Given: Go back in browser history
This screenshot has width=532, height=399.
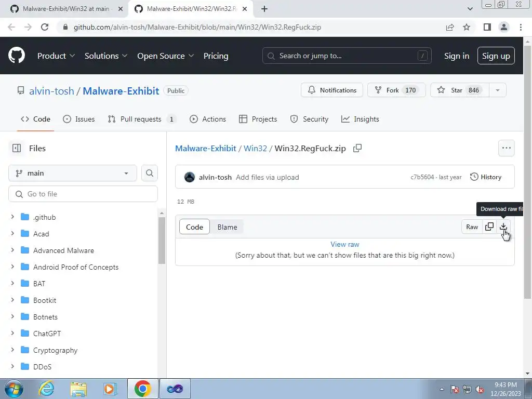Looking at the screenshot, I should pyautogui.click(x=11, y=27).
